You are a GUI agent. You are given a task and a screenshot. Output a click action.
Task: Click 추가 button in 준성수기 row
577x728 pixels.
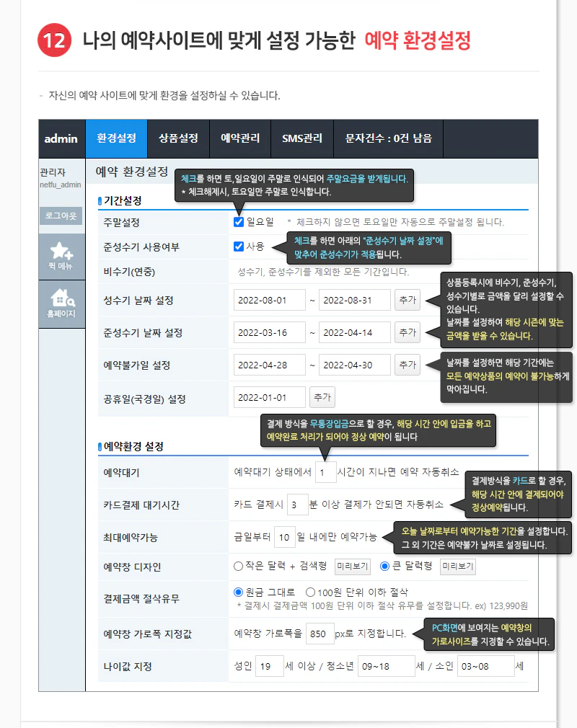tap(408, 332)
